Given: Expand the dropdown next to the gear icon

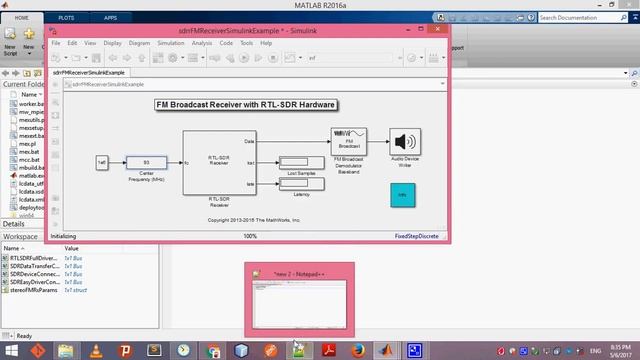Looking at the screenshot, I should (182, 58).
